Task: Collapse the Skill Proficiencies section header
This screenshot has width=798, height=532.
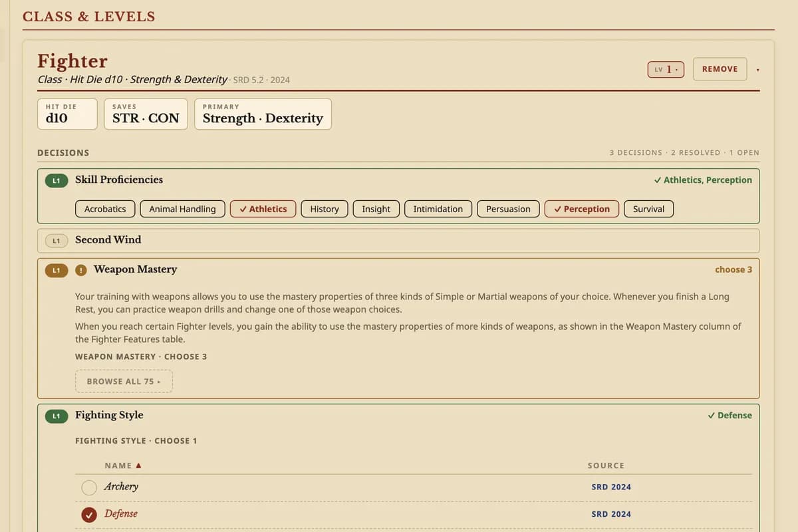Action: coord(398,180)
